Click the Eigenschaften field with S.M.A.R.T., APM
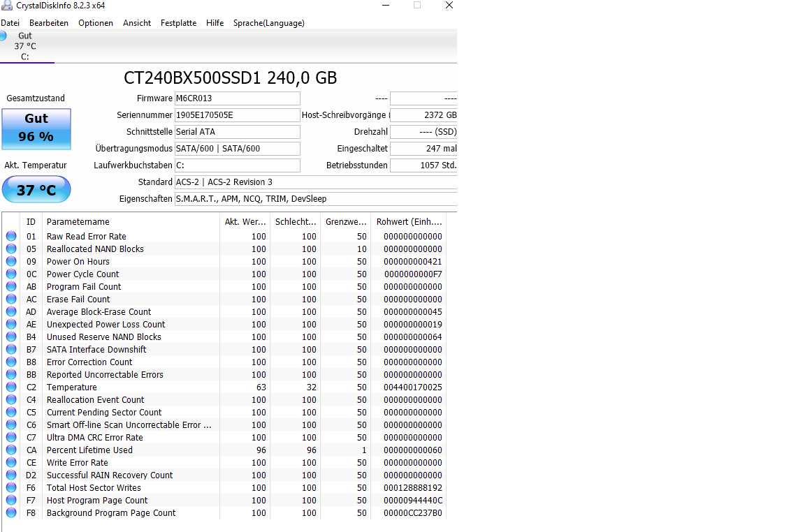The width and height of the screenshot is (805, 532). (316, 199)
